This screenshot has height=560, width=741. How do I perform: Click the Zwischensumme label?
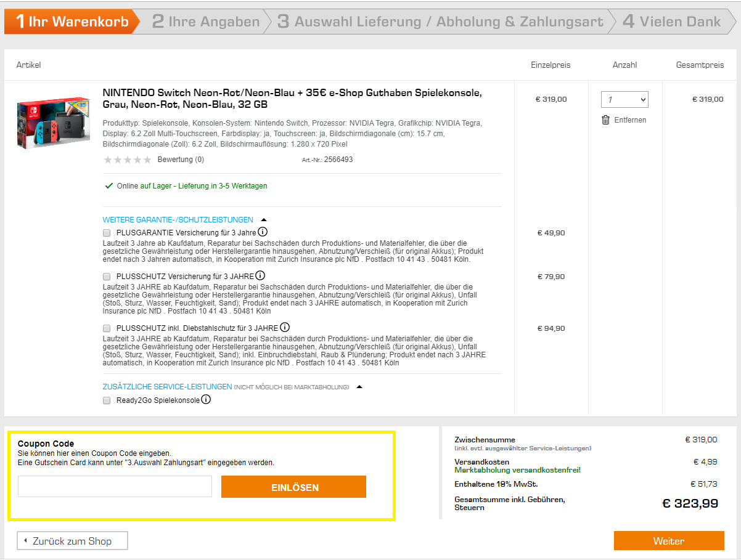[x=485, y=439]
